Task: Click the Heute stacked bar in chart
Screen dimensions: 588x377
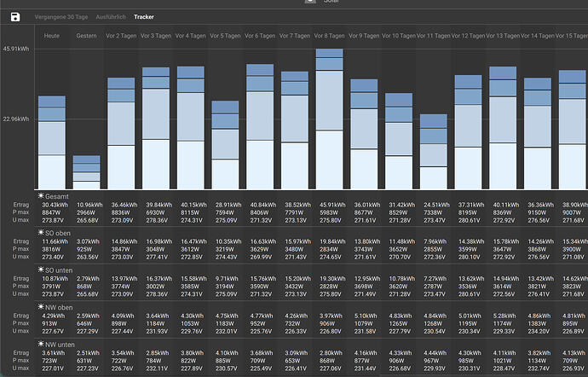Action: (x=52, y=142)
